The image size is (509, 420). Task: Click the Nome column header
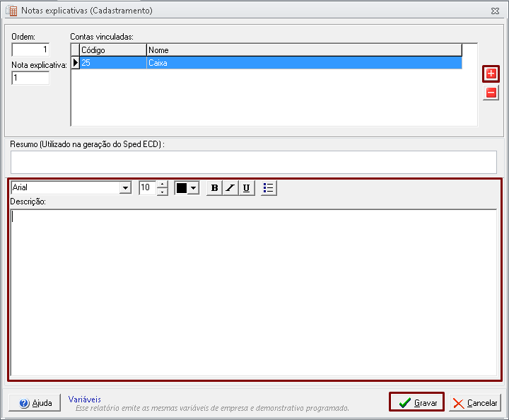pos(304,50)
